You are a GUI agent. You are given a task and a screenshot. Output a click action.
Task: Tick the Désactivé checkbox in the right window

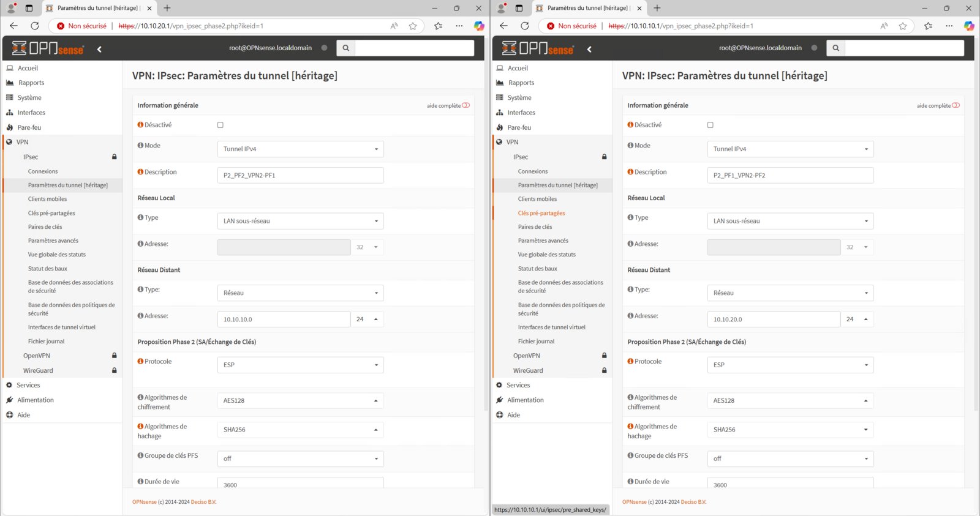(x=710, y=125)
